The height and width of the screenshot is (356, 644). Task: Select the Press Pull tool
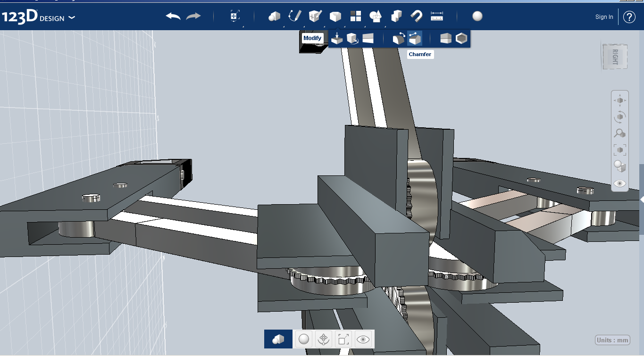tap(337, 38)
